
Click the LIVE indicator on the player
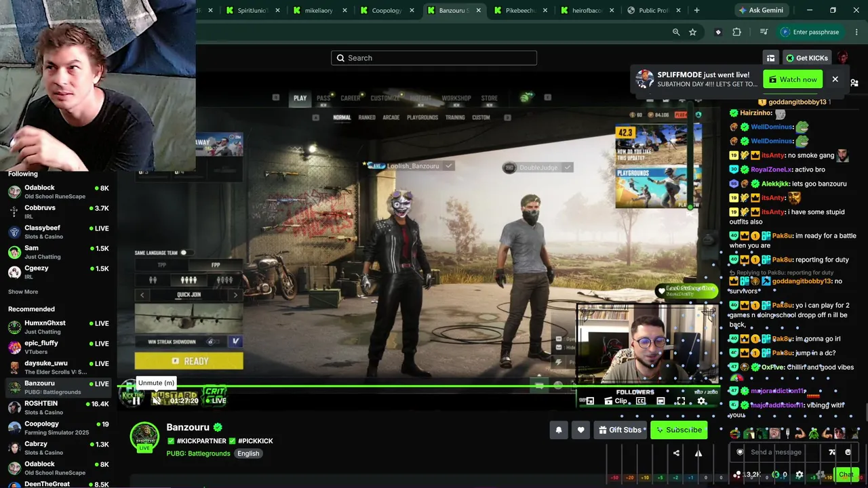216,401
